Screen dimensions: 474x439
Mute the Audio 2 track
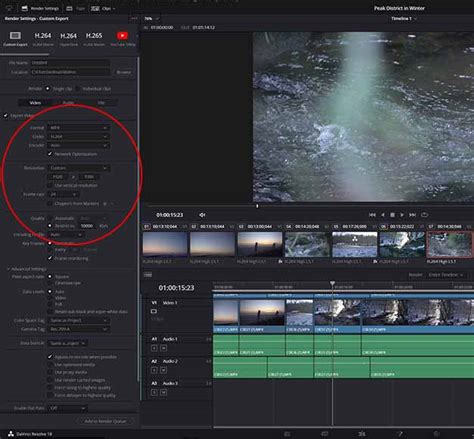pos(163,370)
